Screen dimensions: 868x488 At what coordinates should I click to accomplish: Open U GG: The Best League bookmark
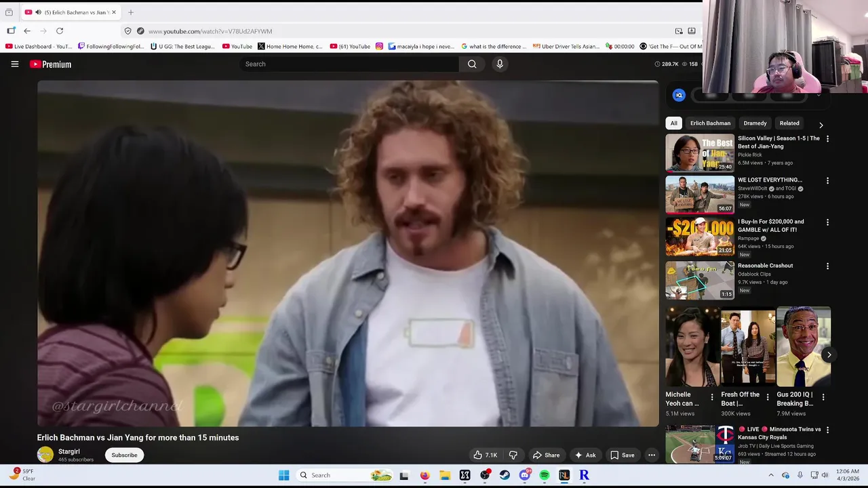[x=182, y=47]
